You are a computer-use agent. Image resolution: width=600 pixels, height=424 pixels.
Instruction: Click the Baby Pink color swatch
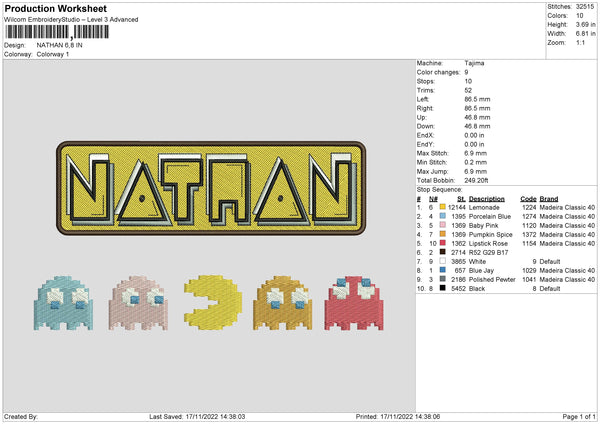[442, 225]
